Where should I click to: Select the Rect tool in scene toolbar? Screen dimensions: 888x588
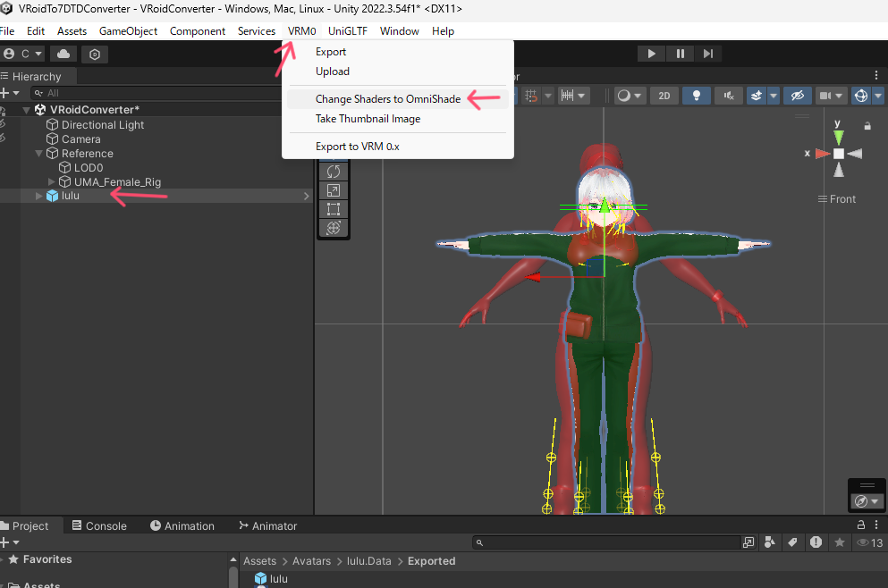pyautogui.click(x=334, y=209)
